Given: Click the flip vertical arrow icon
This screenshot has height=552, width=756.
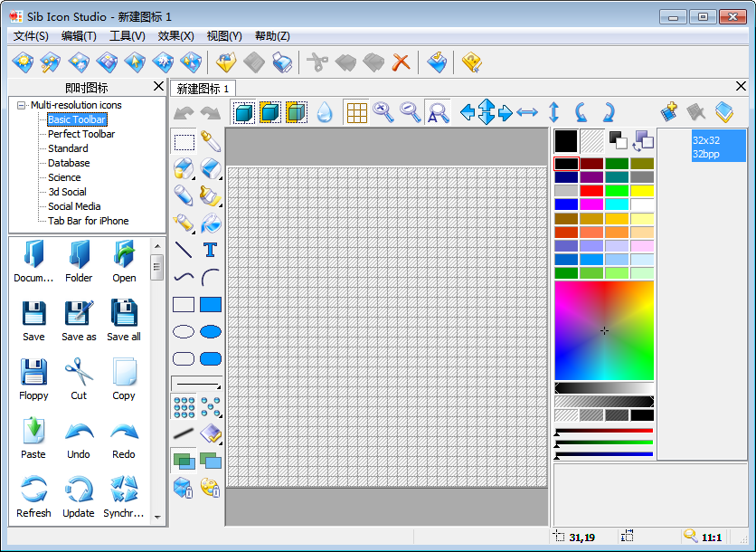Looking at the screenshot, I should pos(554,112).
